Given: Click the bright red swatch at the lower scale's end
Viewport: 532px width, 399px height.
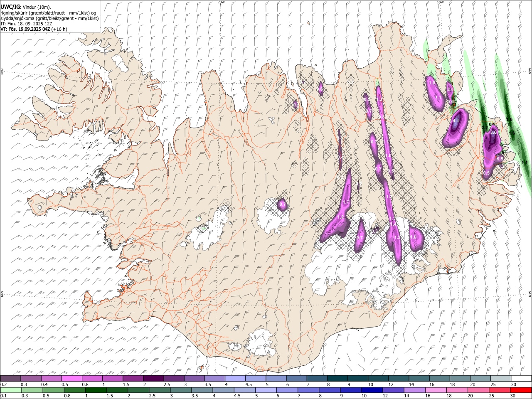Looking at the screenshot, I should click(521, 390).
